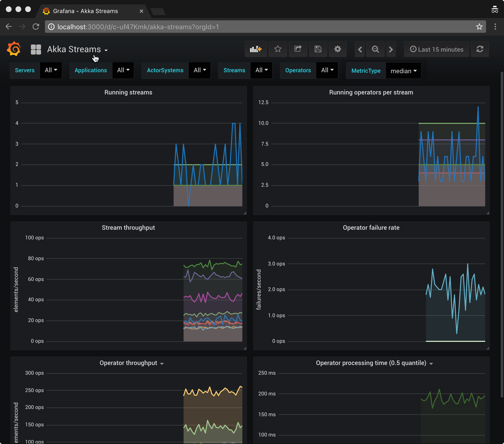Viewport: 504px width, 444px height.
Task: Open a new browser tab
Action: [x=158, y=11]
